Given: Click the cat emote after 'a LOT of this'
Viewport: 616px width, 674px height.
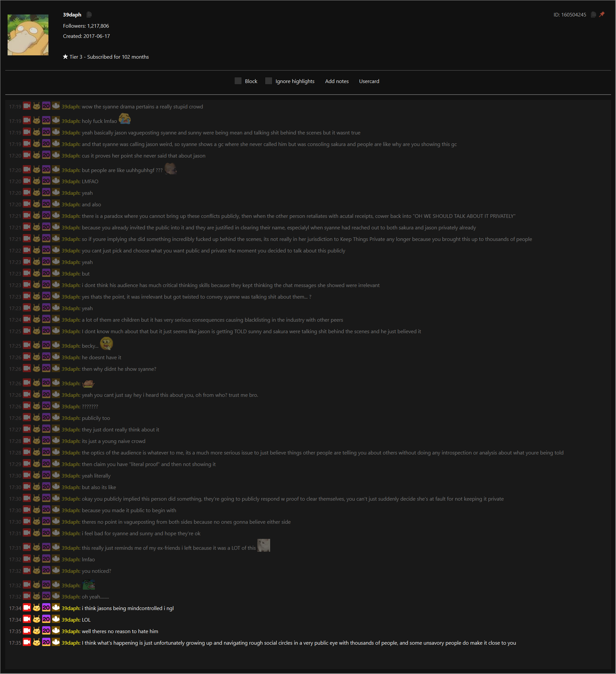Looking at the screenshot, I should [264, 545].
